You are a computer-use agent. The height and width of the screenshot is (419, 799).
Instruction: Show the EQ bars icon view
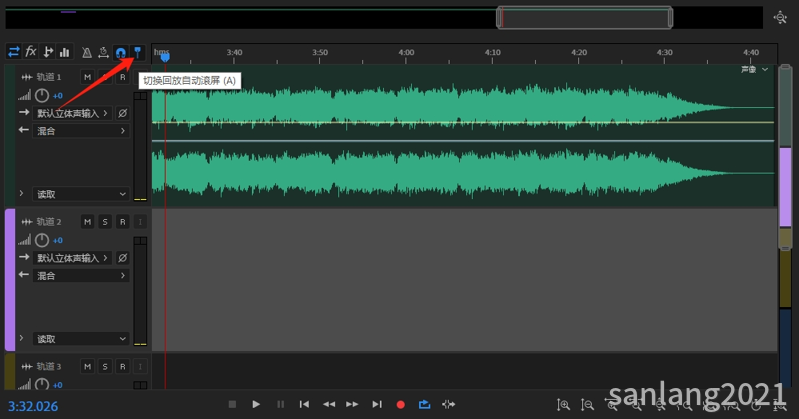65,52
